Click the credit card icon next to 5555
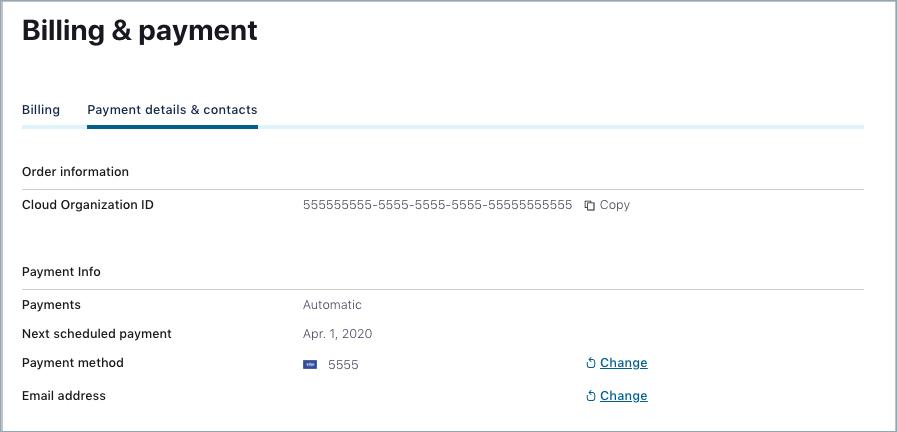The image size is (897, 432). tap(310, 365)
